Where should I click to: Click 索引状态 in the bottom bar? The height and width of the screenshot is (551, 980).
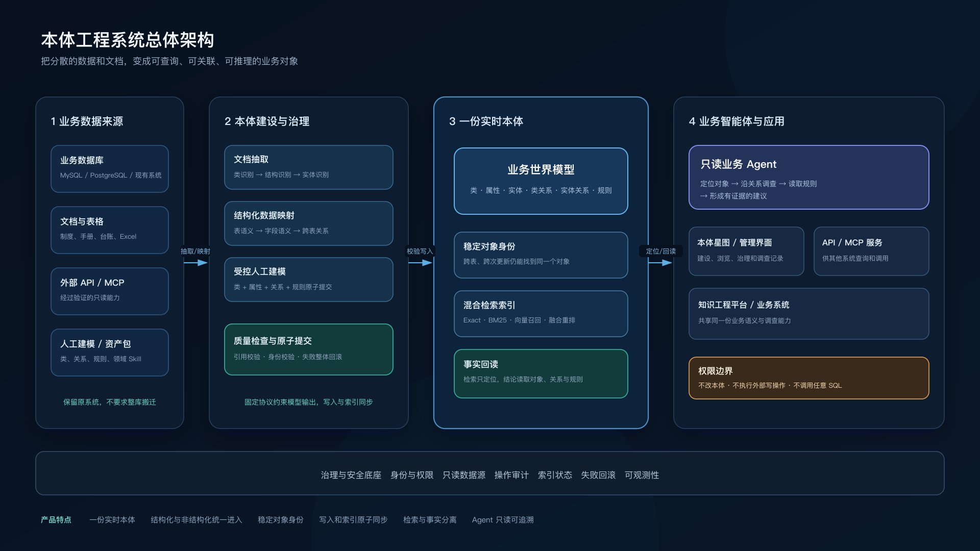coord(555,475)
